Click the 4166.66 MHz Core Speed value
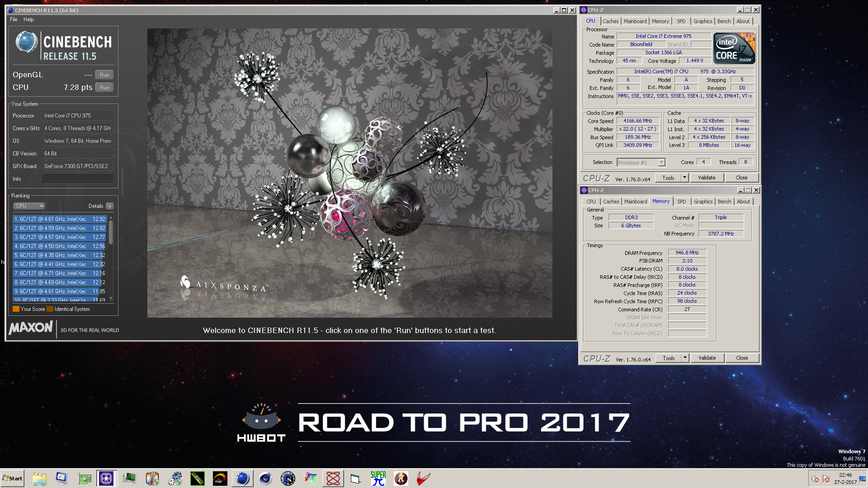868x488 pixels. coord(637,121)
